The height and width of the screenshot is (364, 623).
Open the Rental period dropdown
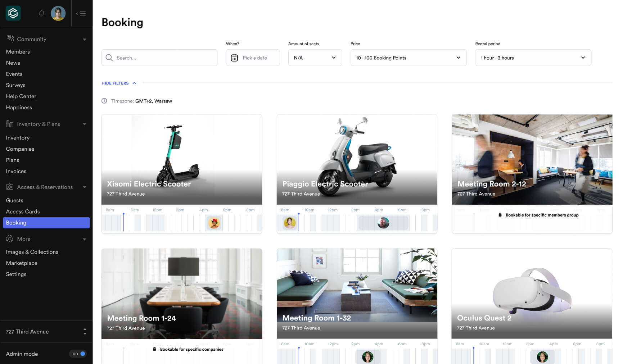tap(533, 58)
